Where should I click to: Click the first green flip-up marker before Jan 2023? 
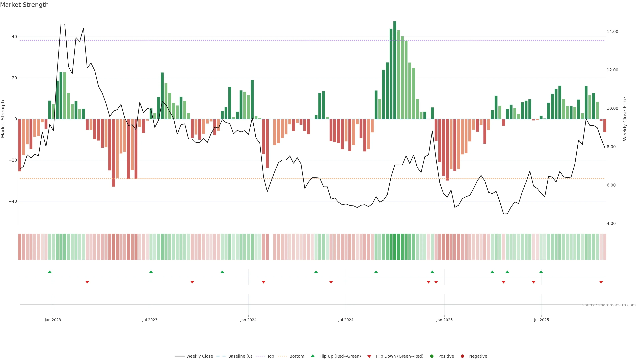[50, 272]
